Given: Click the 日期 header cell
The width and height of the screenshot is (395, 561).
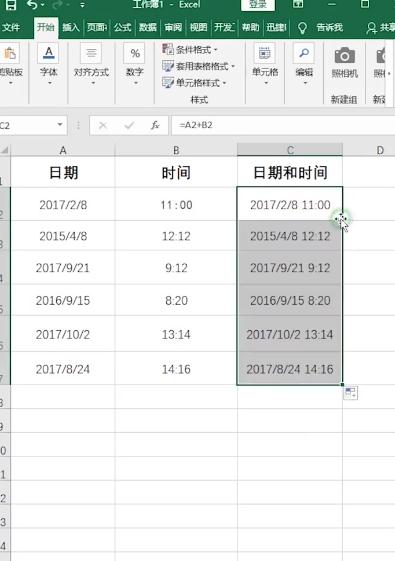Looking at the screenshot, I should (63, 172).
